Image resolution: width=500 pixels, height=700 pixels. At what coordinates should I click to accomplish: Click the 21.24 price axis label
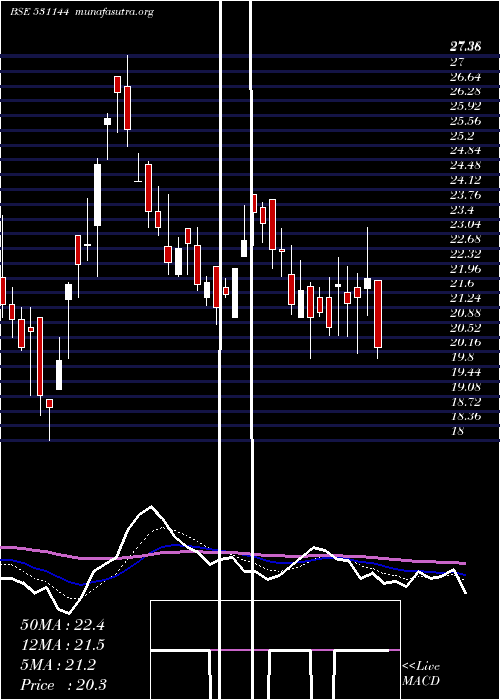click(x=466, y=298)
